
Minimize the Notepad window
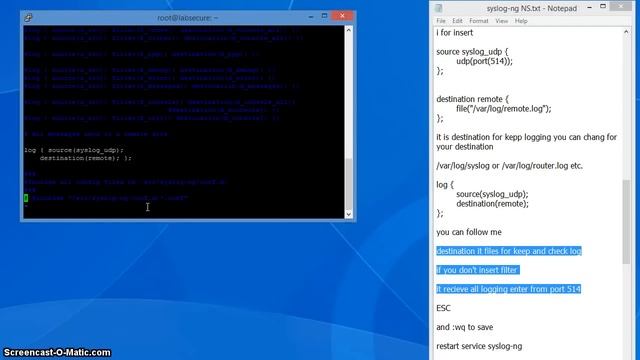click(589, 7)
